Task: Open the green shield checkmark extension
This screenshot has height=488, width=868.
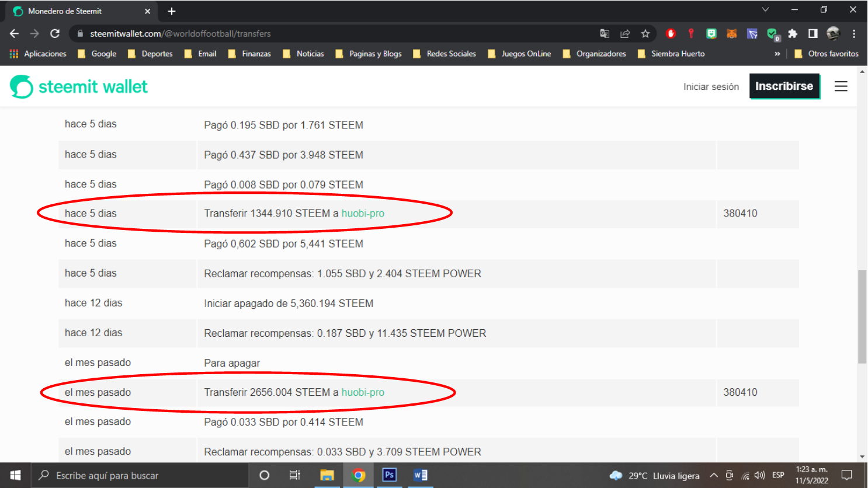Action: tap(773, 34)
